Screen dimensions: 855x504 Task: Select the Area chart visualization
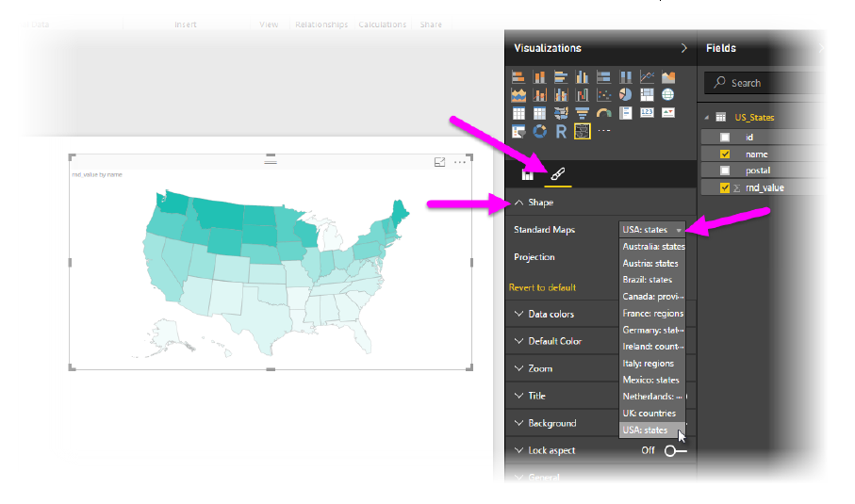pyautogui.click(x=668, y=77)
